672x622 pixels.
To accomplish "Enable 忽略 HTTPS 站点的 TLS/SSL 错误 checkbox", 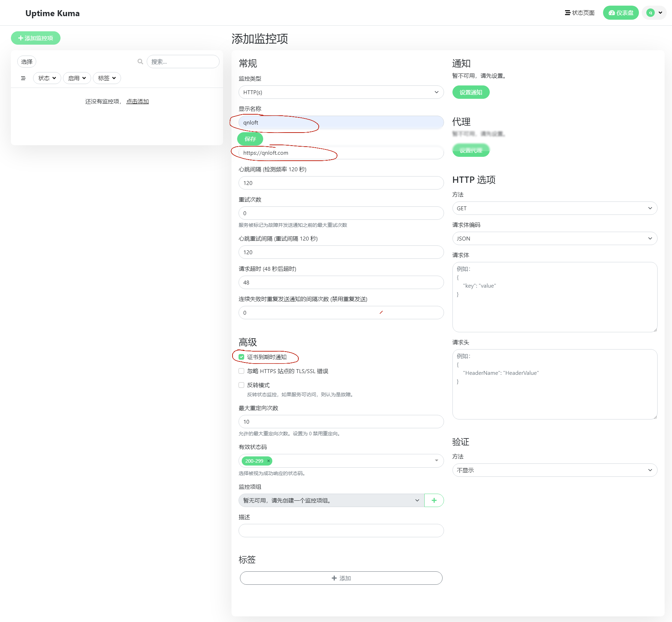I will [x=241, y=371].
